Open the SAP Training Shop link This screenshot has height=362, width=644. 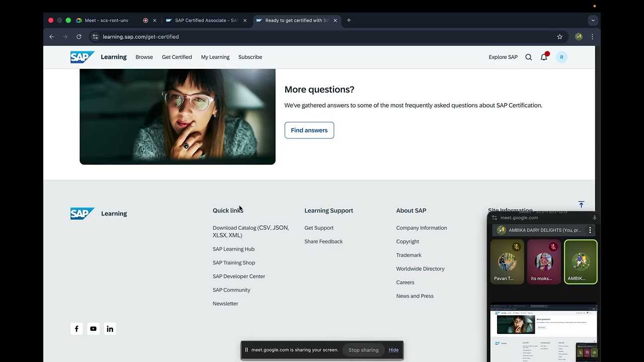point(234,262)
